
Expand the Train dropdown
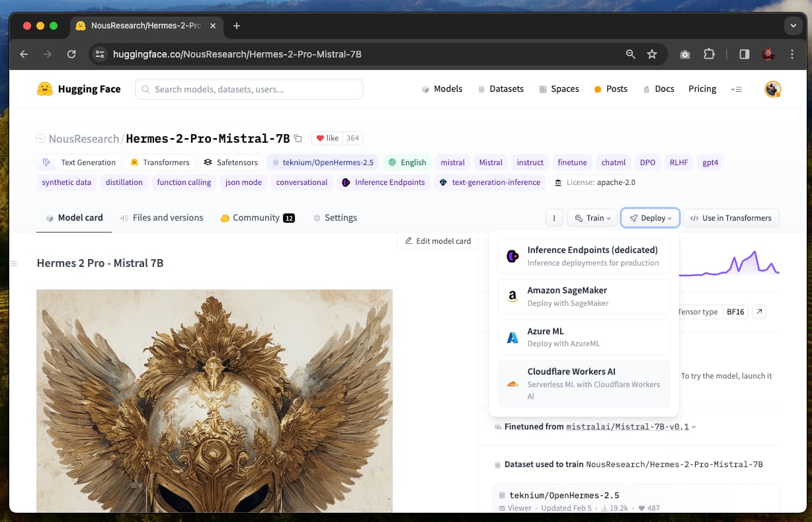pyautogui.click(x=592, y=218)
